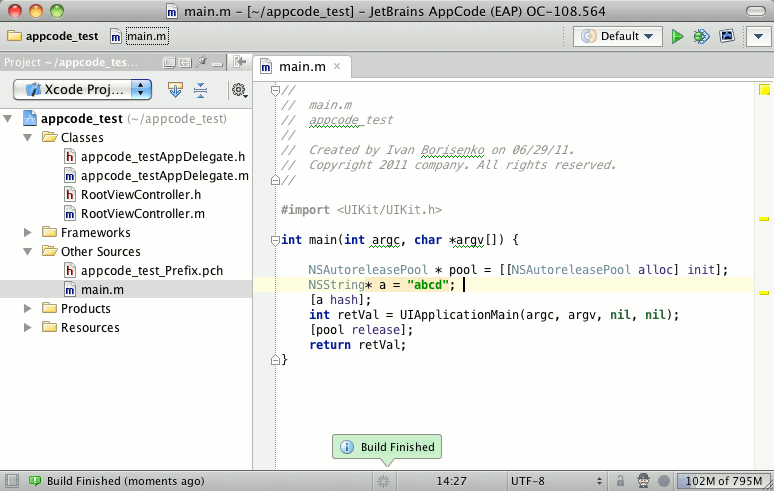774x491 pixels.
Task: Start debugging with the bug icon
Action: [701, 37]
